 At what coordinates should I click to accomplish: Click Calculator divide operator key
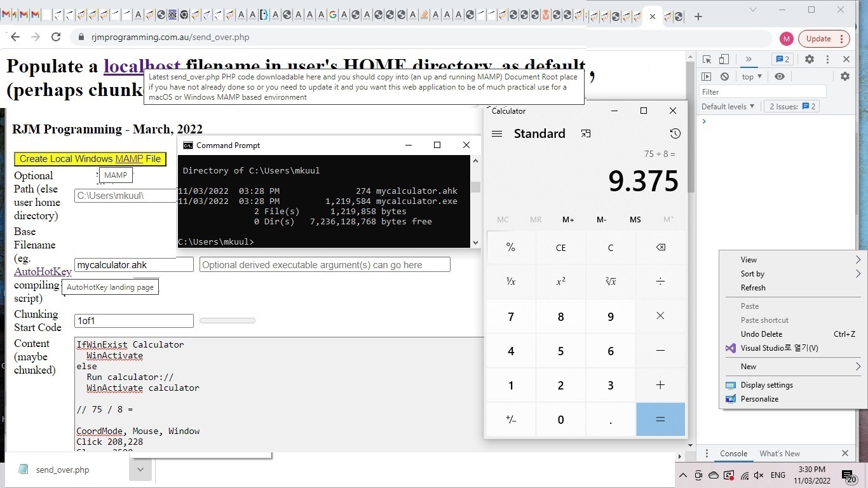coord(660,281)
